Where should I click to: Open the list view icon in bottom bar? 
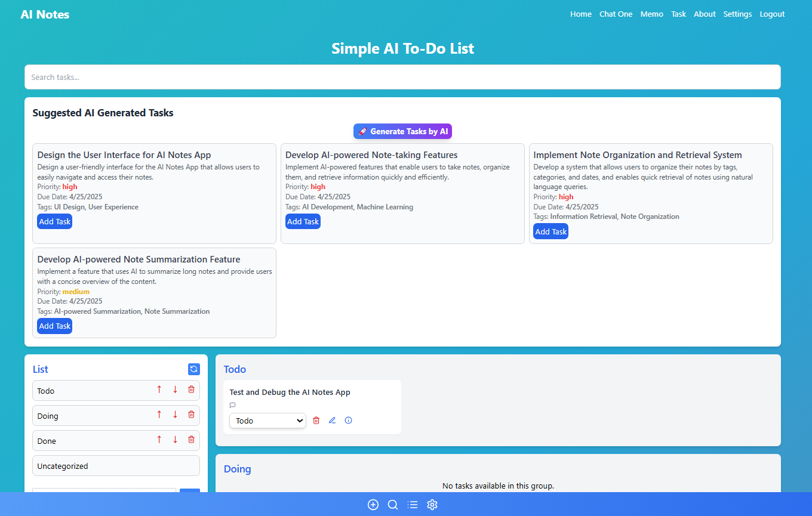(x=413, y=504)
